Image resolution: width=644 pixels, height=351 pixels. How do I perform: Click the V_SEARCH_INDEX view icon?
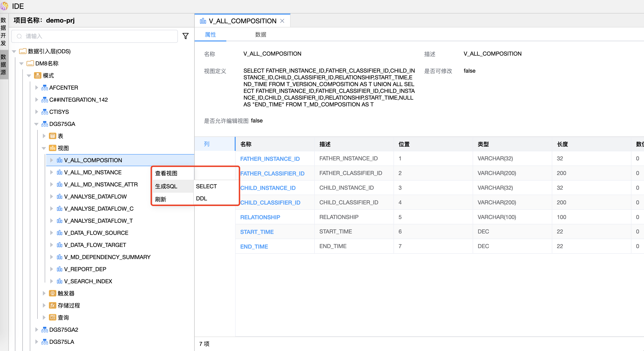pos(60,281)
